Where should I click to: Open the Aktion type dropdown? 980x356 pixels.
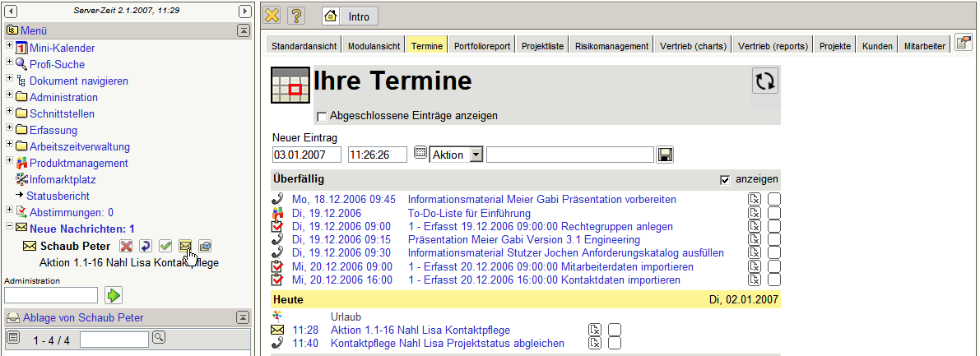click(x=475, y=155)
